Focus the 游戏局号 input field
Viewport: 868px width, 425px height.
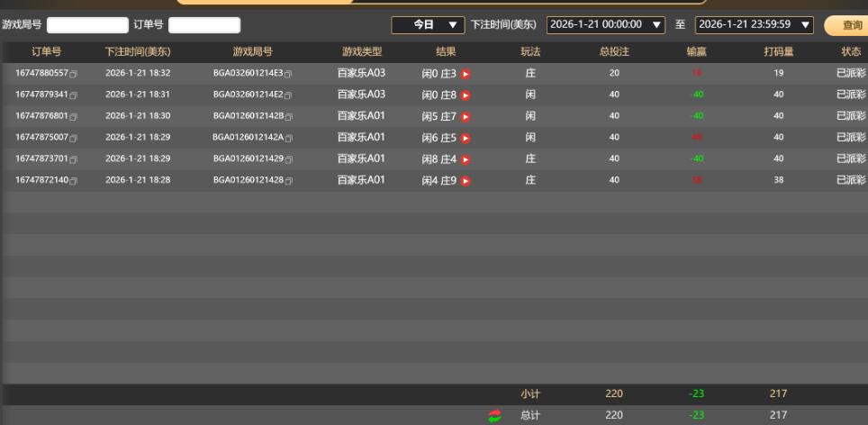(87, 25)
